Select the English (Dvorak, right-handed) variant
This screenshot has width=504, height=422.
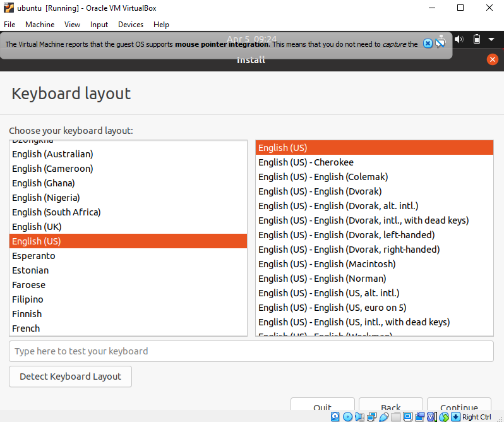(375, 250)
